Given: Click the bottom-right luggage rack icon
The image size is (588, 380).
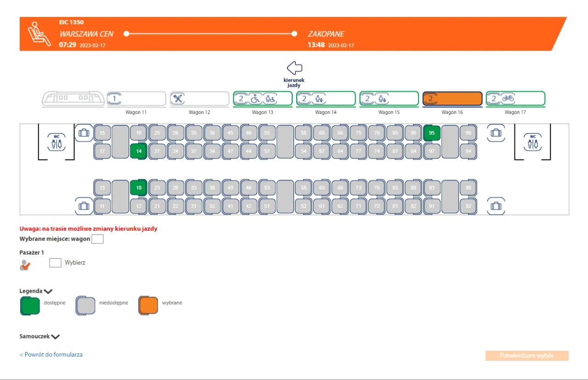Looking at the screenshot, I should click(x=496, y=206).
